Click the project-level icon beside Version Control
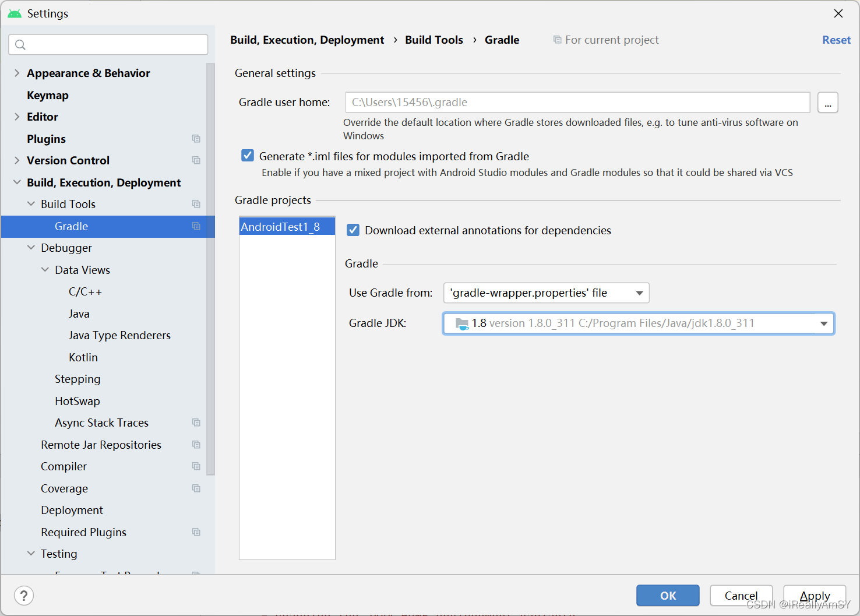The width and height of the screenshot is (860, 616). 196,160
